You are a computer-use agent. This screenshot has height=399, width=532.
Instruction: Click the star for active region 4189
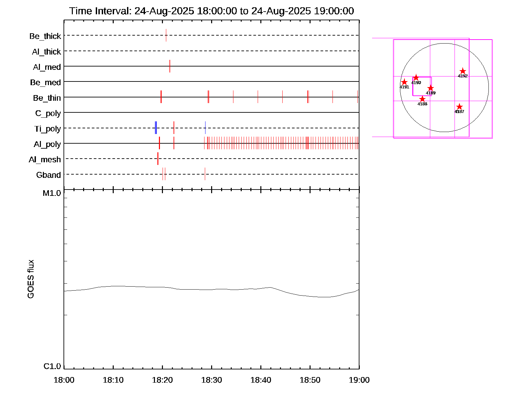[431, 88]
